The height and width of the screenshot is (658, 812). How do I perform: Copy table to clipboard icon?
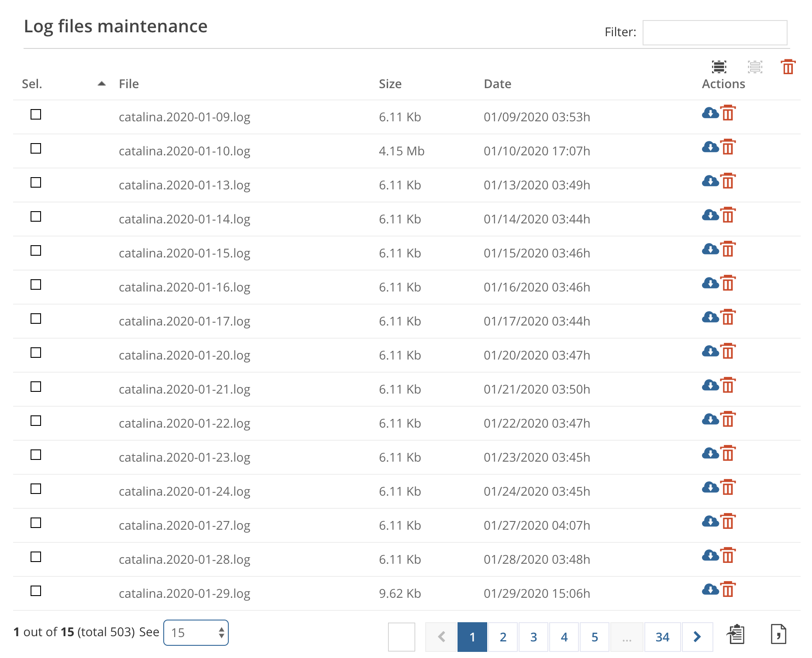click(736, 634)
